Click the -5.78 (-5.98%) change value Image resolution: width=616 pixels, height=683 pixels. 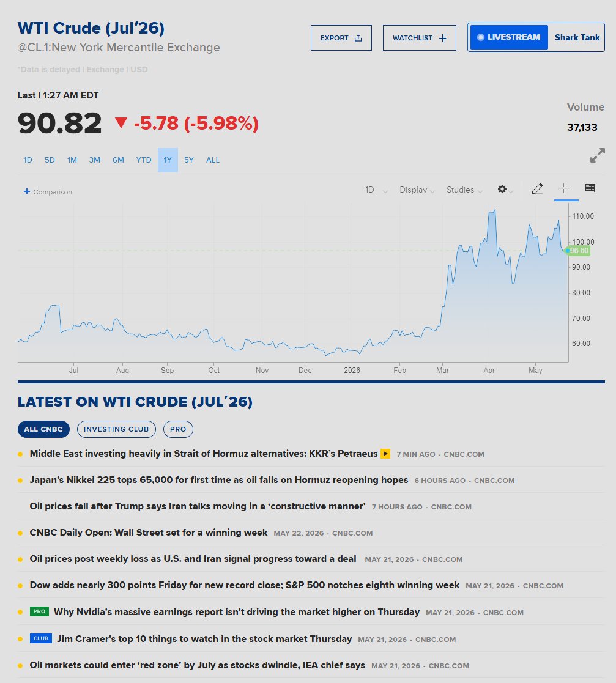pyautogui.click(x=196, y=124)
